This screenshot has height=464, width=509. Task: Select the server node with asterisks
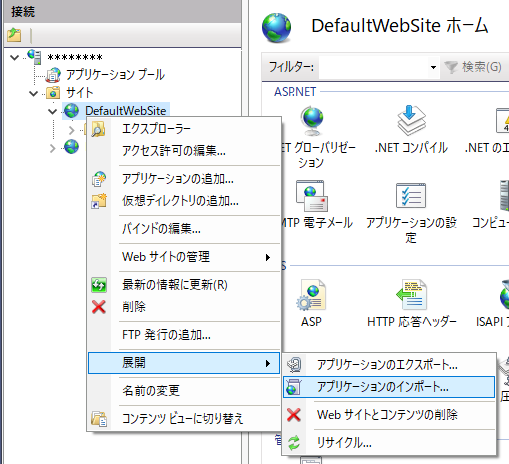point(75,58)
